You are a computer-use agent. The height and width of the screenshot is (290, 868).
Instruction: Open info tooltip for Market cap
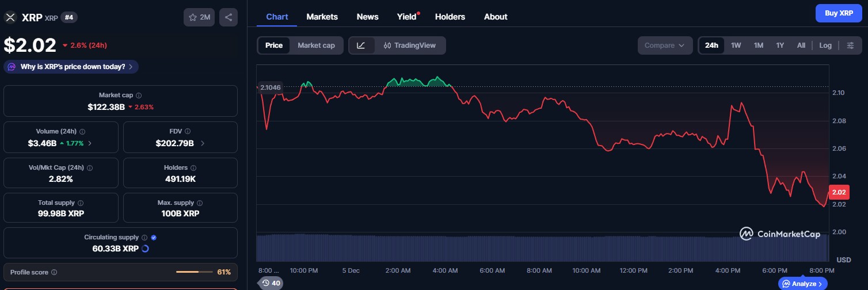(139, 96)
